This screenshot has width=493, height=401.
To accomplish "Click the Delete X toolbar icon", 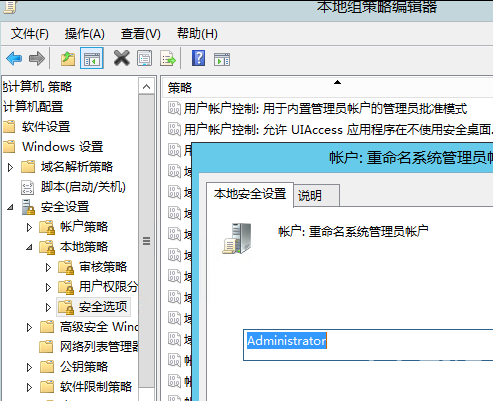I will tap(122, 58).
